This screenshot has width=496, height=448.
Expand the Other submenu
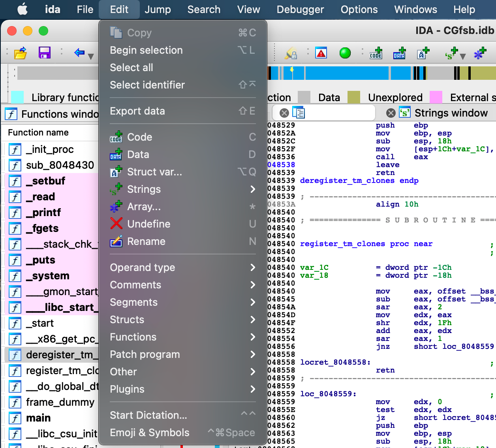183,372
